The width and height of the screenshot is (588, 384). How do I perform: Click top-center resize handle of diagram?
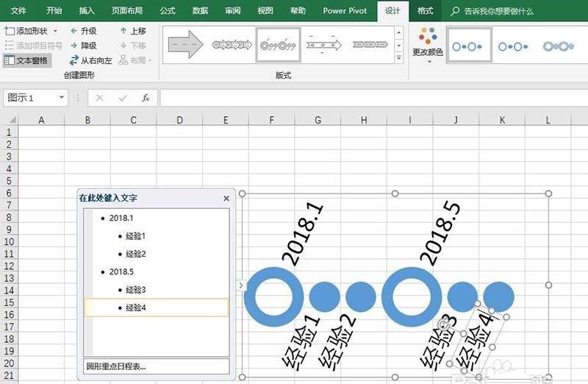point(395,193)
